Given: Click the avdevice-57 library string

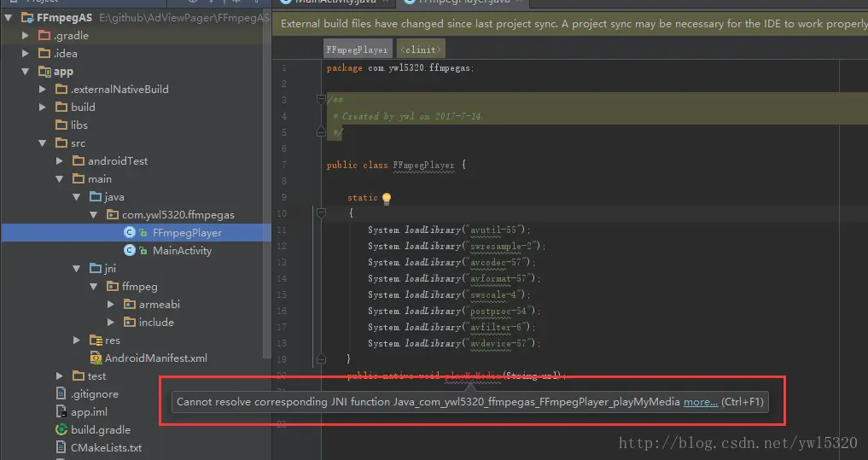Looking at the screenshot, I should 503,343.
